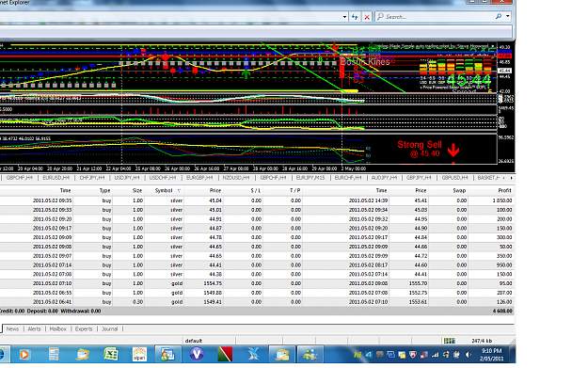This screenshot has height=368, width=588.
Task: Sort by the Size column header
Action: coord(136,190)
